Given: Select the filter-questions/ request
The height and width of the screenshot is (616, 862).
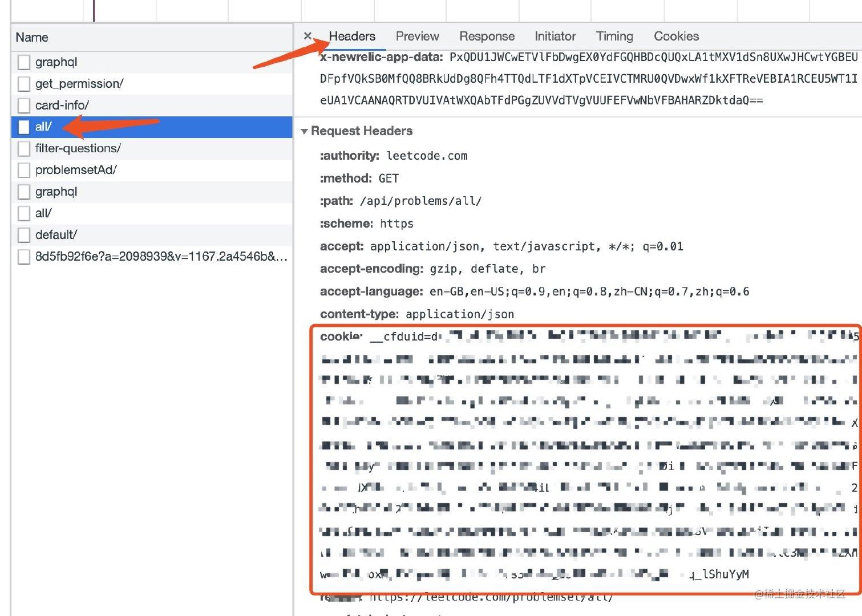Looking at the screenshot, I should [x=152, y=148].
